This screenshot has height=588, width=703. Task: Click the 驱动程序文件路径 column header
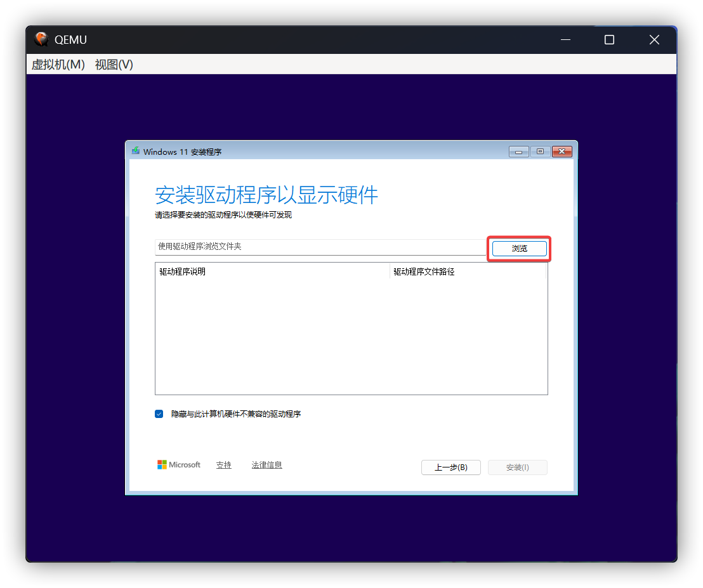(468, 271)
